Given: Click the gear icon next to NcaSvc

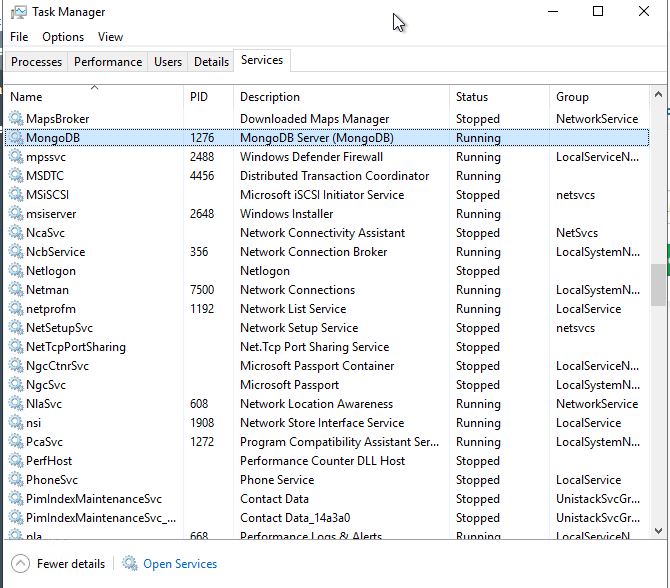Looking at the screenshot, I should (16, 232).
